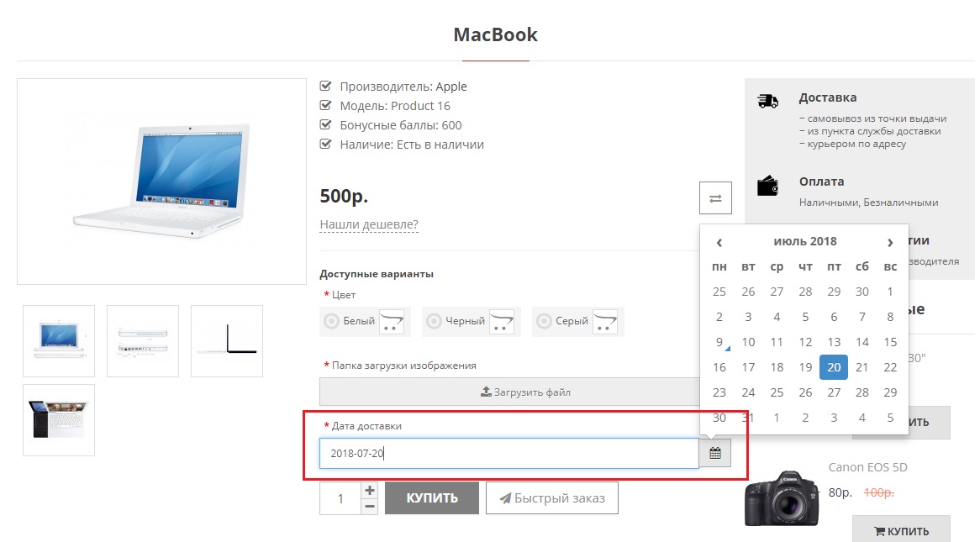980x542 pixels.
Task: Click cart icon next to Серый option
Action: click(606, 321)
